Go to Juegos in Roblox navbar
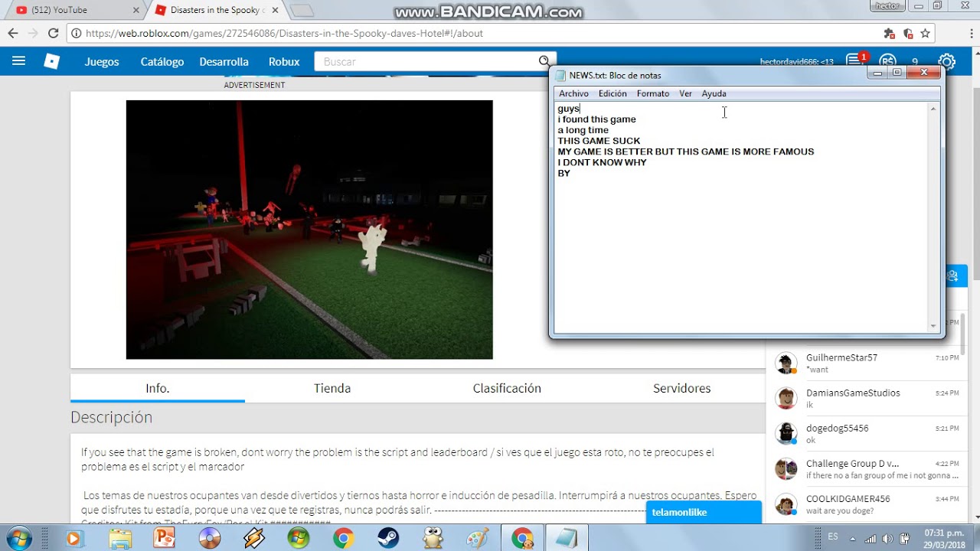The width and height of the screenshot is (980, 551). pos(102,61)
